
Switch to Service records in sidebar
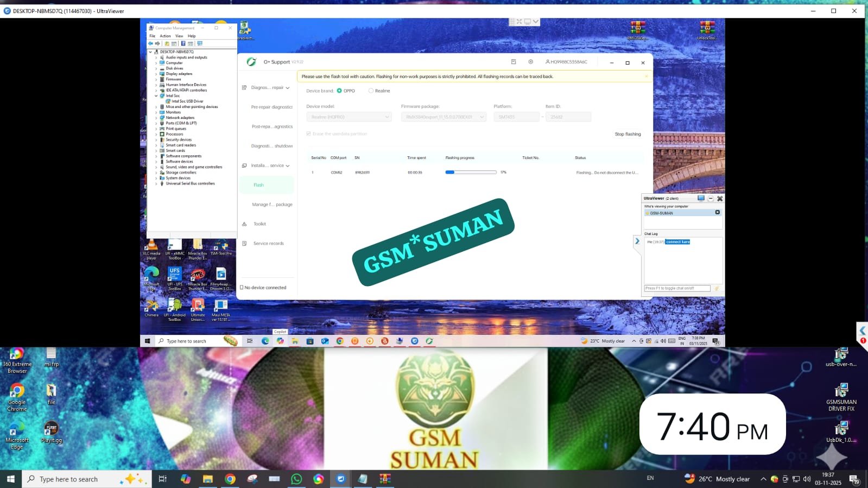(x=268, y=243)
